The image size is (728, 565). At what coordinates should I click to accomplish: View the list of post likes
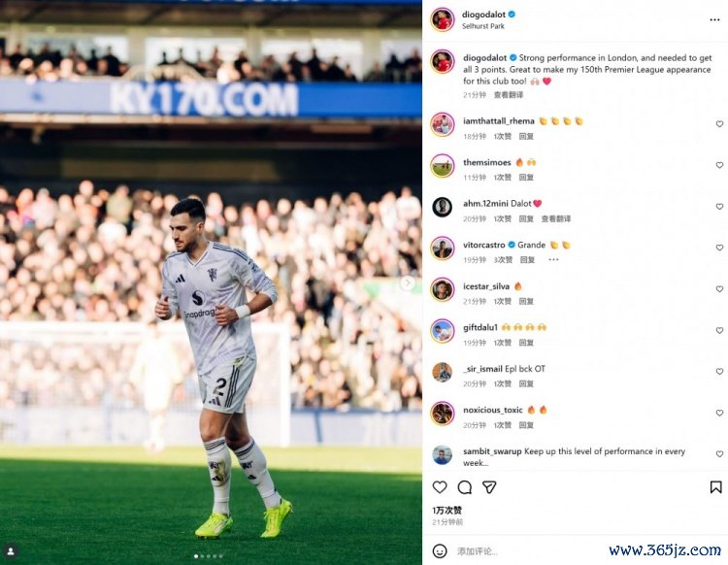447,511
